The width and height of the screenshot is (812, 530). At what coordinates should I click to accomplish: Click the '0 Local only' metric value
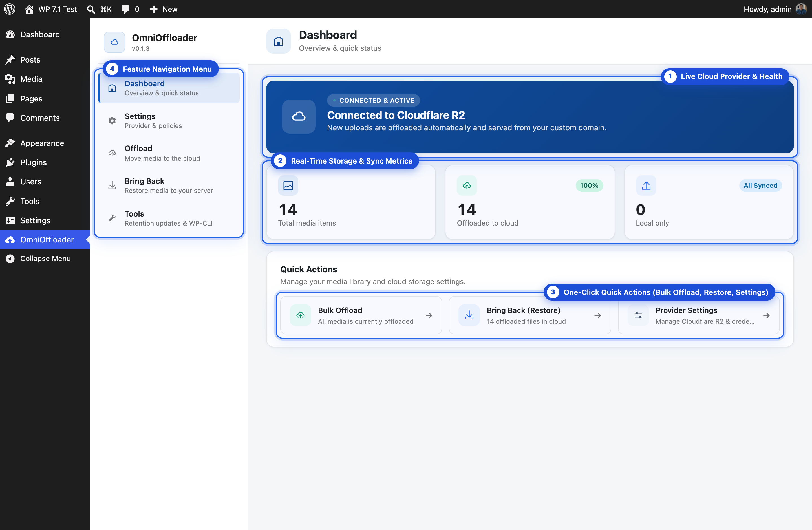[x=640, y=210]
